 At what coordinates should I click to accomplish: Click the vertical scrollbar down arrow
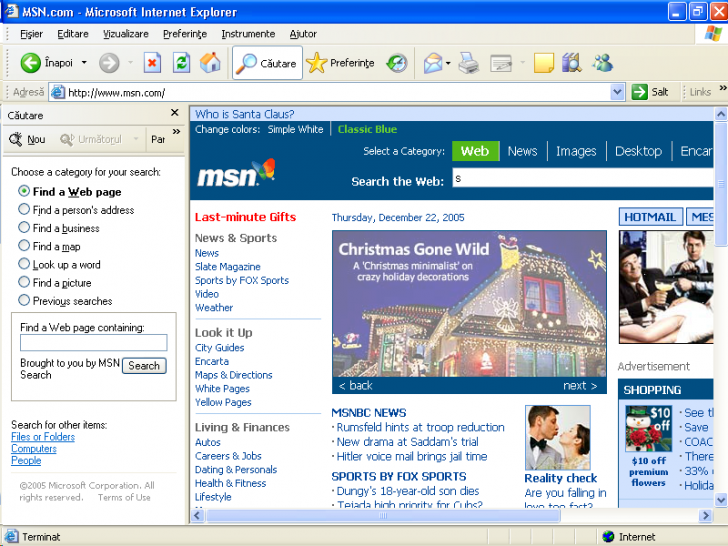click(x=721, y=500)
